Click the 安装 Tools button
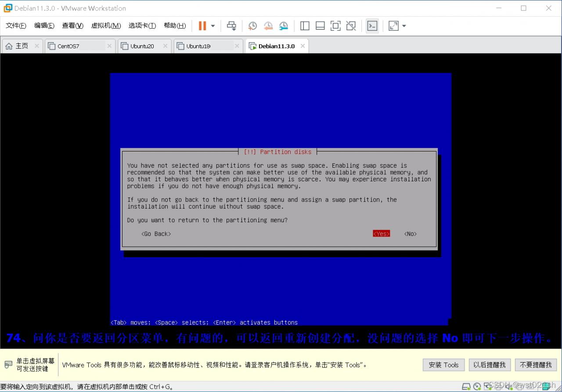The image size is (562, 392). 443,365
